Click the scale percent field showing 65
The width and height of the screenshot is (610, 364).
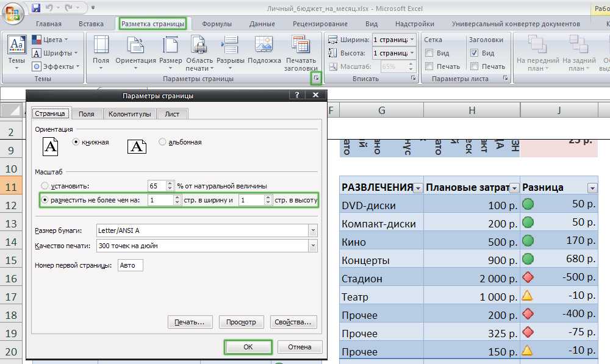tap(157, 186)
